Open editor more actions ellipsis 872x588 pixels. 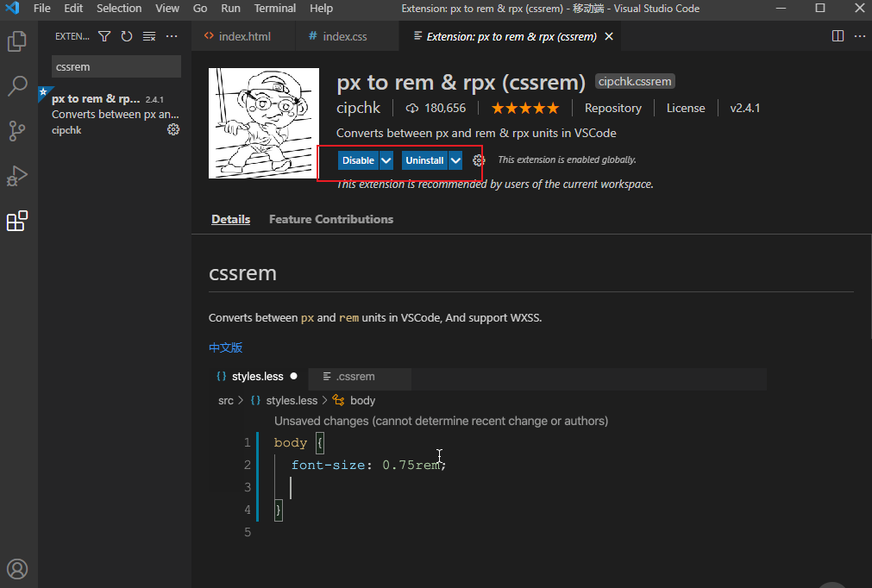(860, 36)
